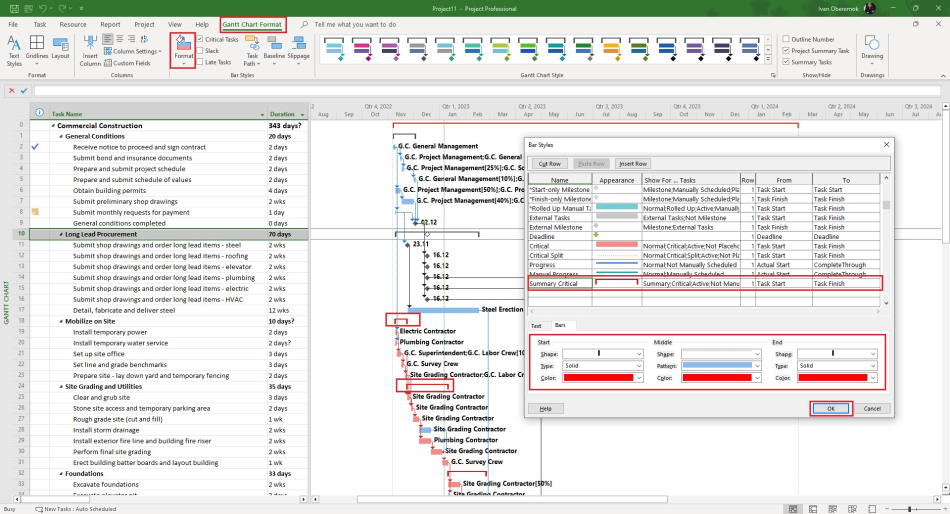
Task: Collapse the General Conditions summary task
Action: tap(61, 136)
